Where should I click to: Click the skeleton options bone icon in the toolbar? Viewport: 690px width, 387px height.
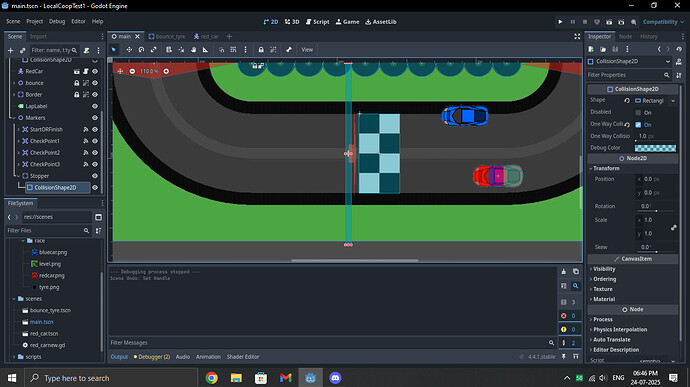pos(289,50)
